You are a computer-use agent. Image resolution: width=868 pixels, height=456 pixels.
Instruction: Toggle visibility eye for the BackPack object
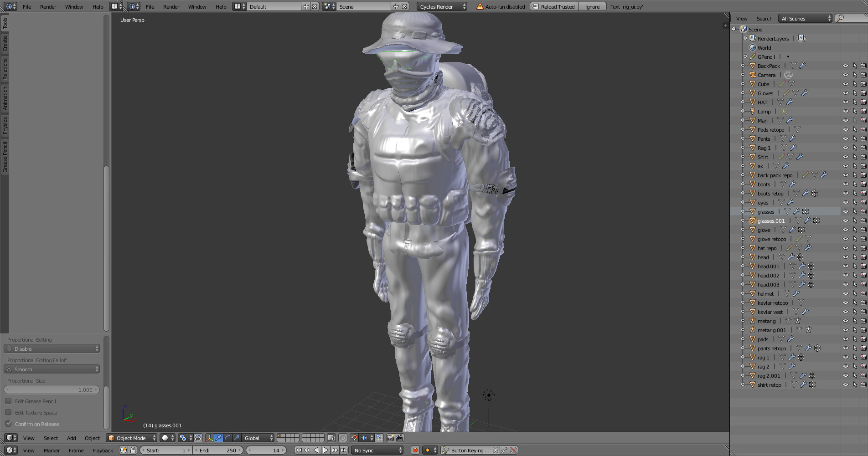coord(846,66)
